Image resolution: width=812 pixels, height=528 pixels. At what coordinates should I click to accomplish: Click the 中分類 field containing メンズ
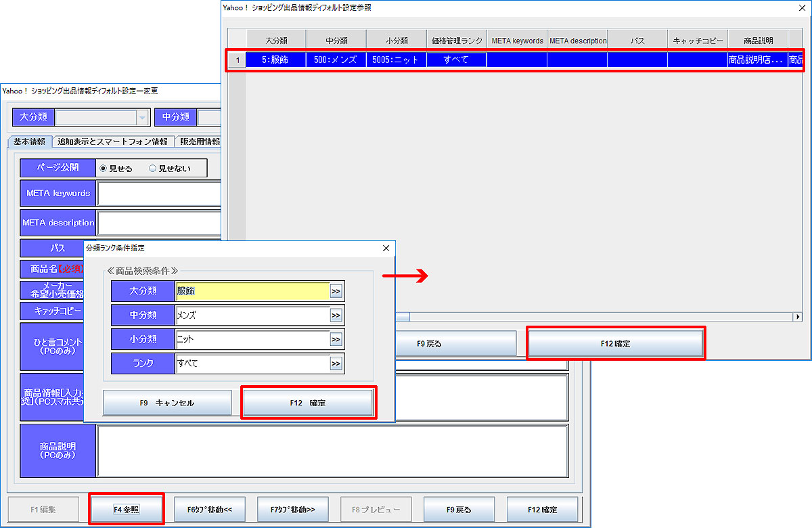coord(252,315)
